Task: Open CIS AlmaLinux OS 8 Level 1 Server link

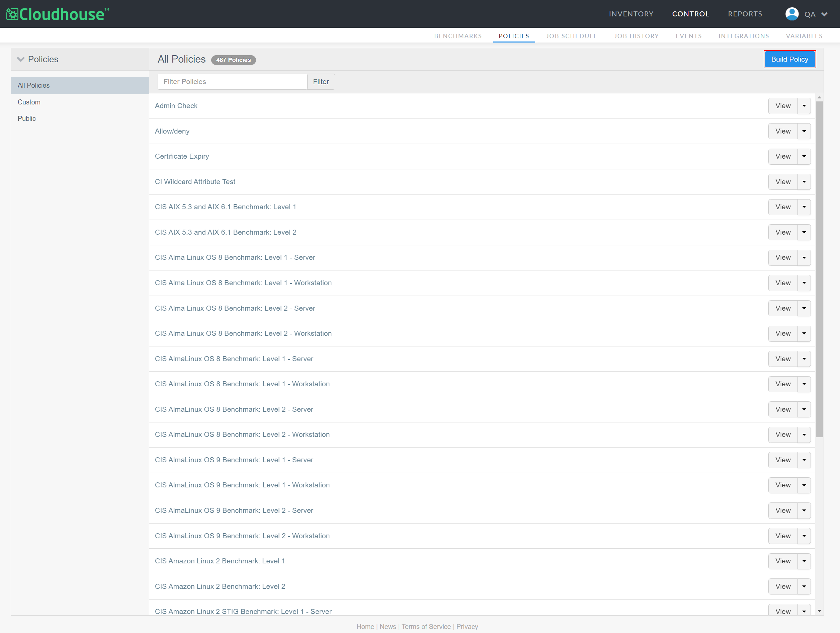Action: point(234,359)
